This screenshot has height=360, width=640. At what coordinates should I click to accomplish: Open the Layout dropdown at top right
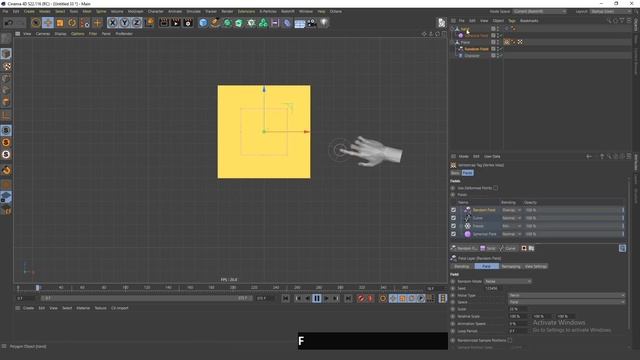tap(611, 11)
